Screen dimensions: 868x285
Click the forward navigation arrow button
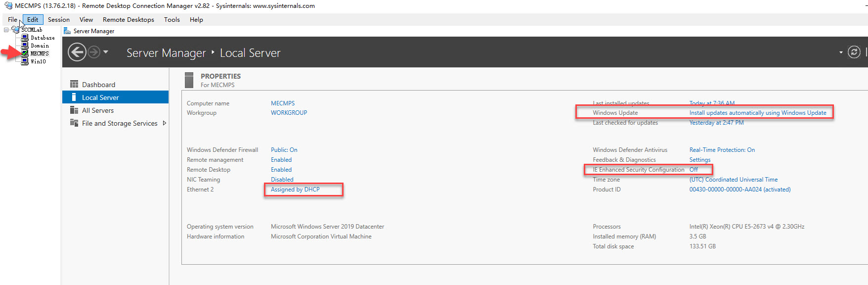tap(94, 52)
